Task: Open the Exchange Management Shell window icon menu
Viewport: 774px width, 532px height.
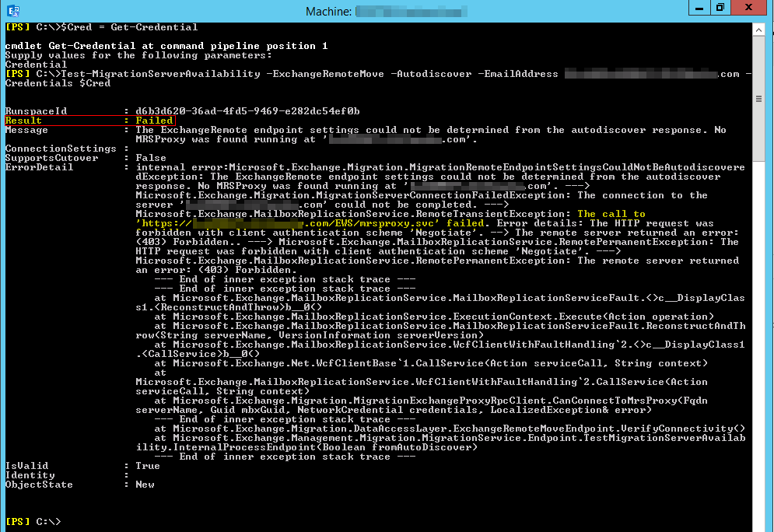Action: tap(12, 10)
